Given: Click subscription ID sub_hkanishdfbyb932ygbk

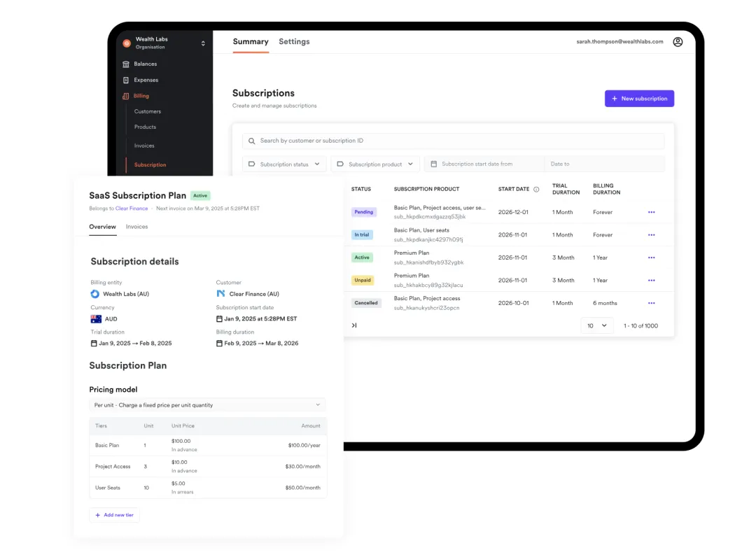Looking at the screenshot, I should [428, 262].
